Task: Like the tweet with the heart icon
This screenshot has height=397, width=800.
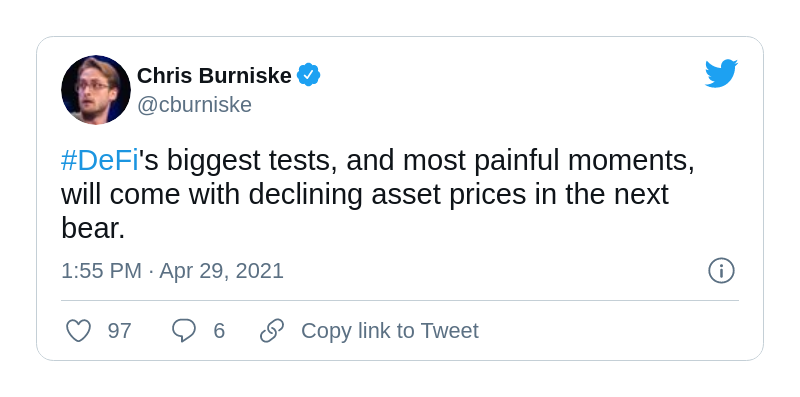Action: [x=79, y=331]
